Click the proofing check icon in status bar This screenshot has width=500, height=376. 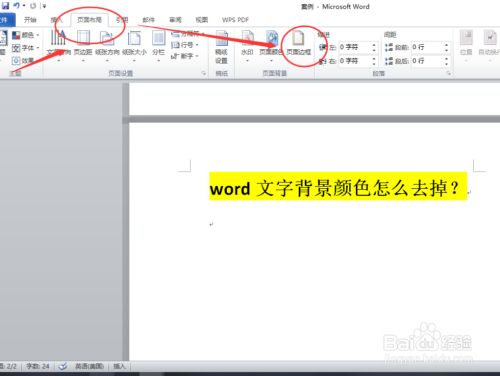62,366
